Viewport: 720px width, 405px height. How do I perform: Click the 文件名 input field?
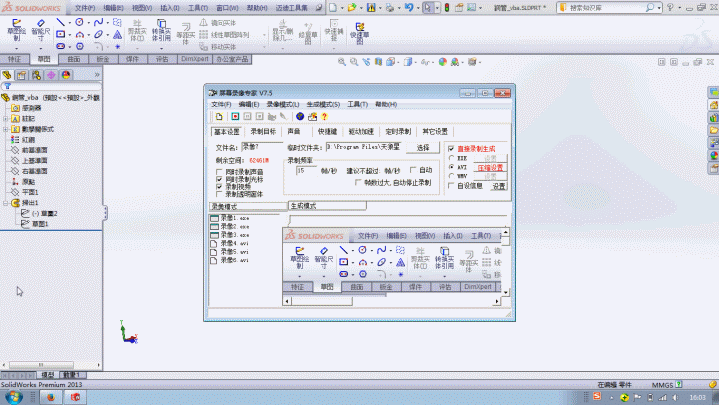click(x=262, y=147)
